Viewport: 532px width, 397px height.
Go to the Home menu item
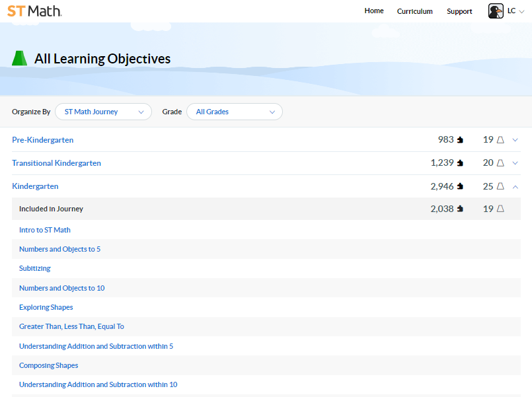click(x=374, y=11)
